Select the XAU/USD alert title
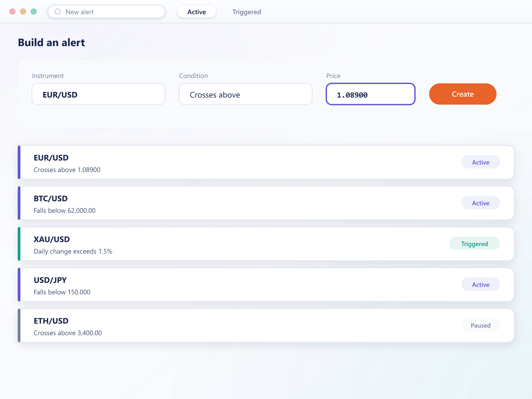532x399 pixels. 52,239
